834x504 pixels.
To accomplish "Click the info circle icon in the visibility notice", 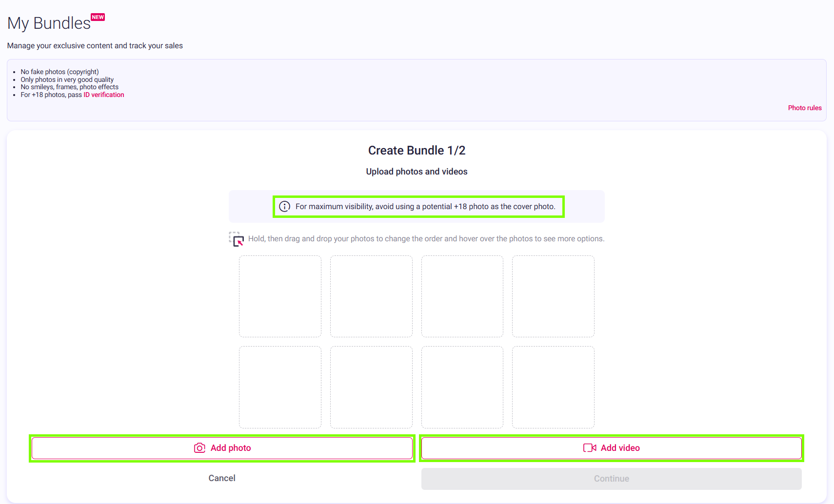I will [x=284, y=207].
